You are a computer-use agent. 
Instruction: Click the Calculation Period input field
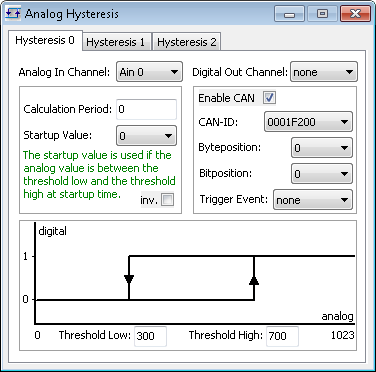coord(146,109)
